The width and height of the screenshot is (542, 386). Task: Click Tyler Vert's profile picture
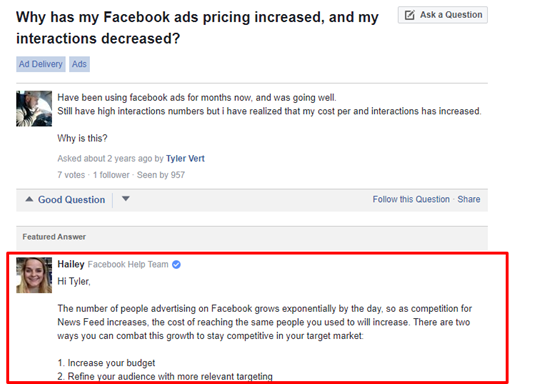34,109
